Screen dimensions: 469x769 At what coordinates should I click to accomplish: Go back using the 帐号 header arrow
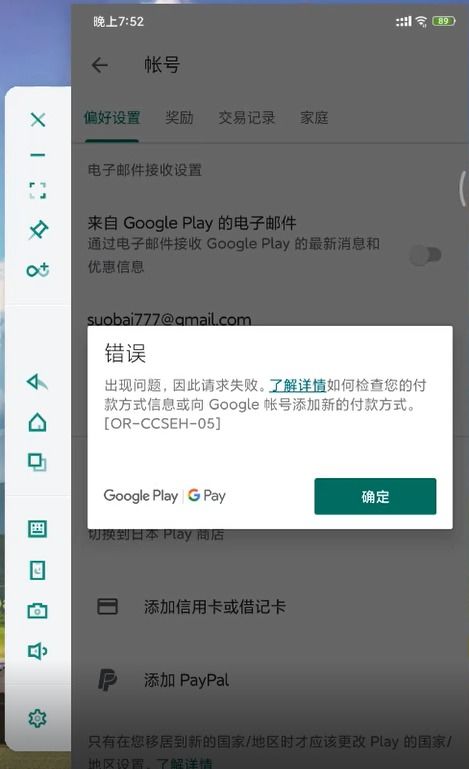pos(100,65)
